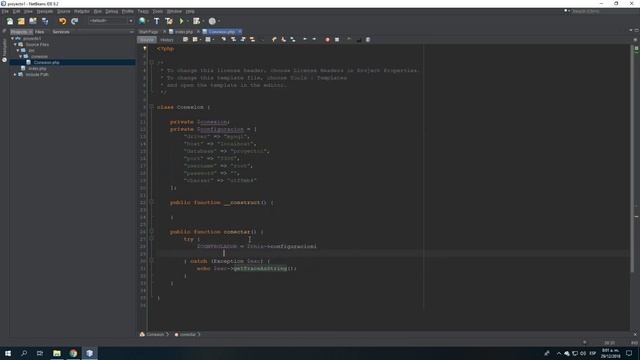This screenshot has height=360, width=640.
Task: Click the Debug Project icon
Action: 196,21
